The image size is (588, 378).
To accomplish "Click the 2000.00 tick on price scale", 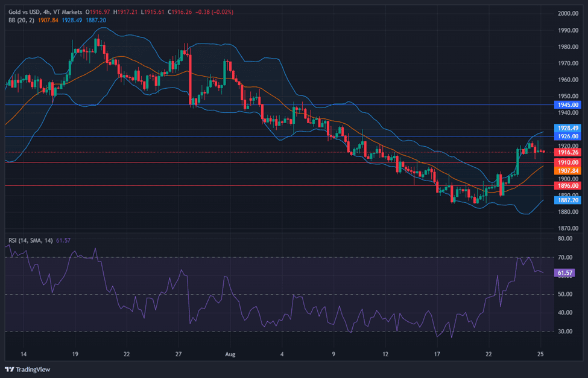I will (x=568, y=13).
